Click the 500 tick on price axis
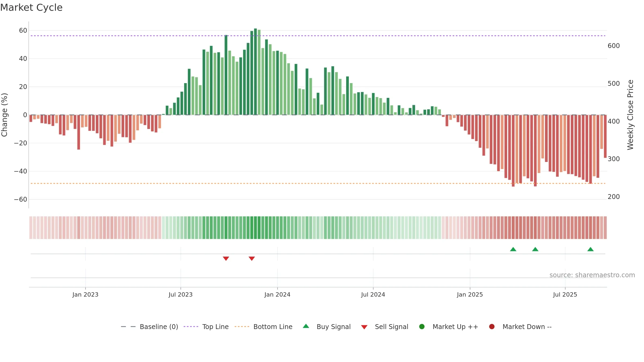Image resolution: width=644 pixels, height=362 pixels. click(614, 84)
